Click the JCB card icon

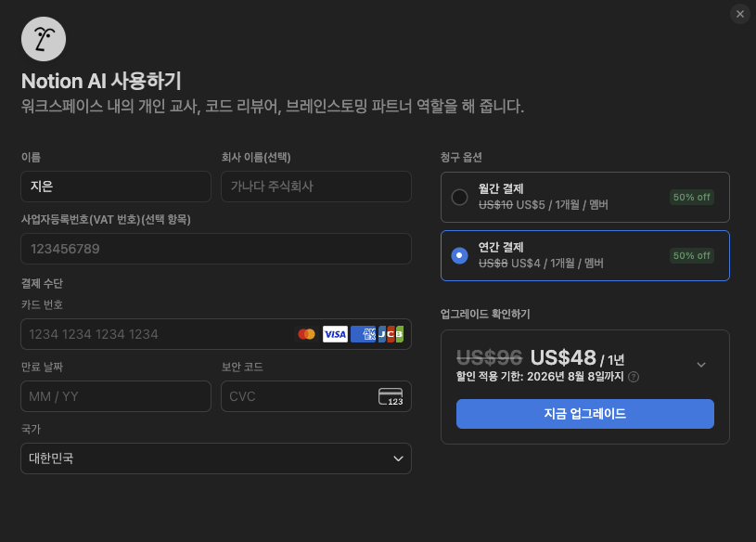pos(390,333)
